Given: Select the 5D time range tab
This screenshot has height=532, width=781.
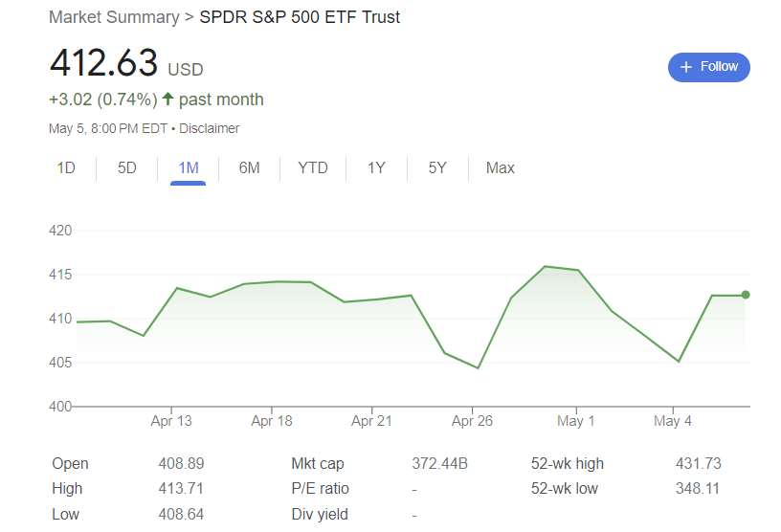Looking at the screenshot, I should (126, 168).
